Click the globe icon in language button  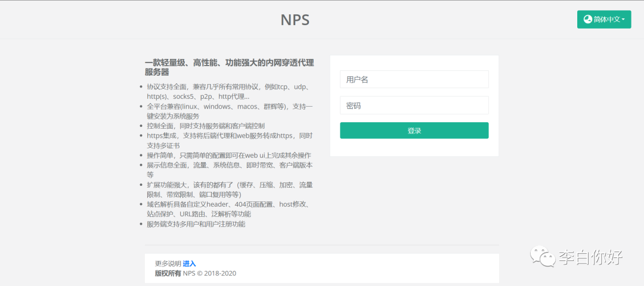588,19
